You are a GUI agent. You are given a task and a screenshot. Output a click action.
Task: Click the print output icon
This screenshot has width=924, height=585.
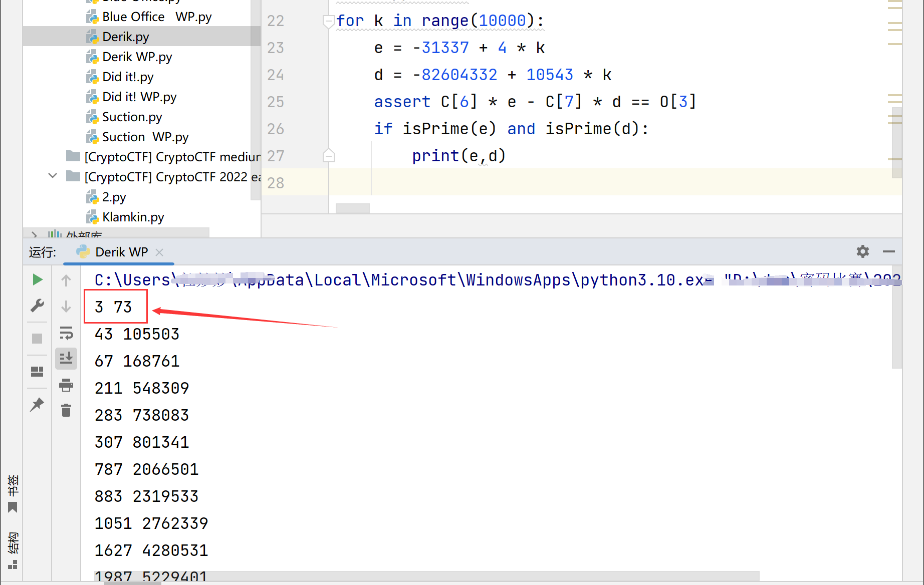(x=66, y=385)
